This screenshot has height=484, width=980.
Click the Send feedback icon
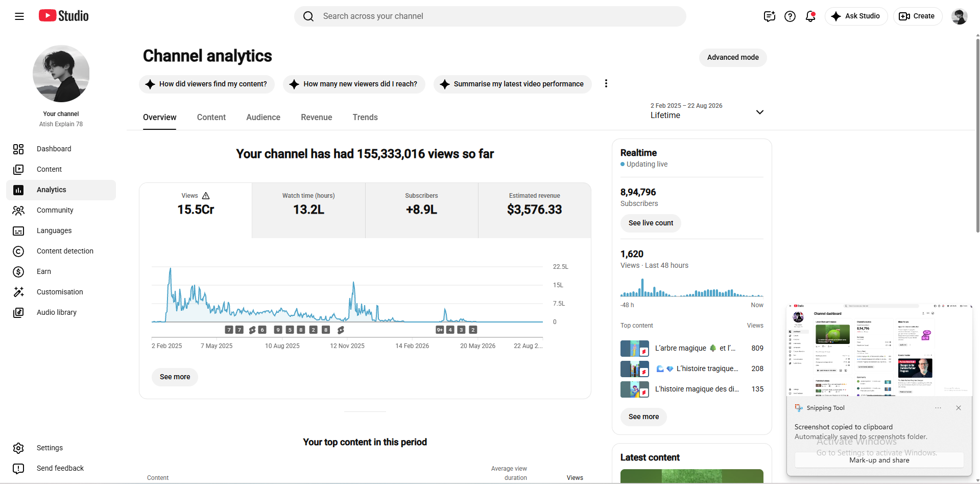[18, 468]
